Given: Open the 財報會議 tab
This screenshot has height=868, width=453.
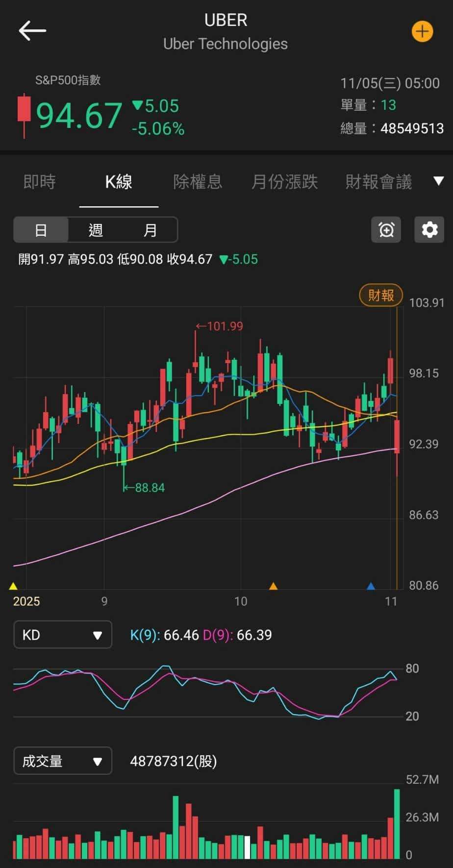Looking at the screenshot, I should tap(378, 182).
